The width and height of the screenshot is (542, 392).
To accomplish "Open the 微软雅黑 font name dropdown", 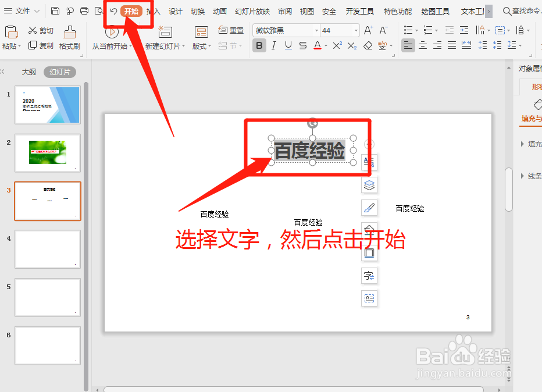I will pos(316,30).
